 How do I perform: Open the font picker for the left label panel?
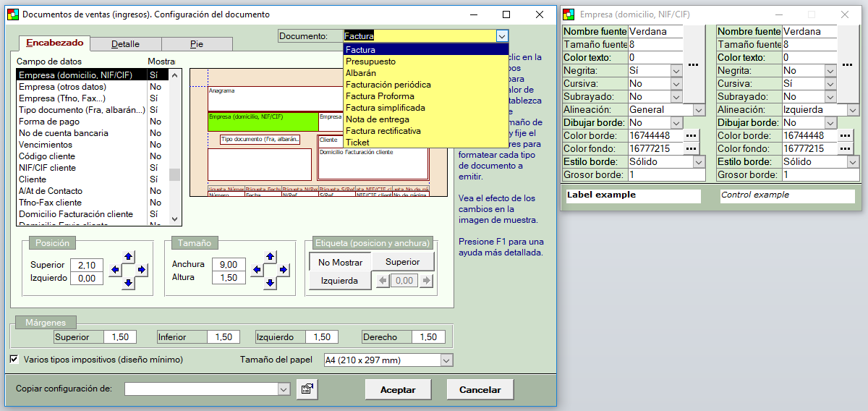point(693,64)
